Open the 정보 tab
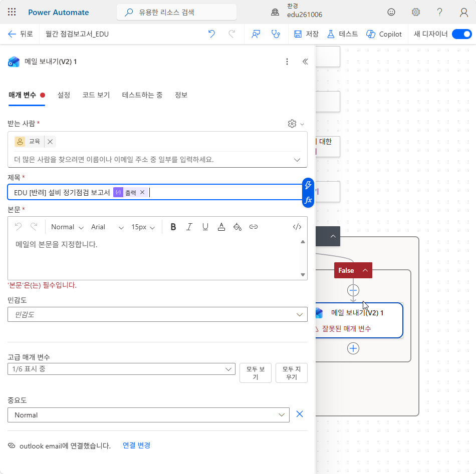476x474 pixels. click(x=181, y=95)
